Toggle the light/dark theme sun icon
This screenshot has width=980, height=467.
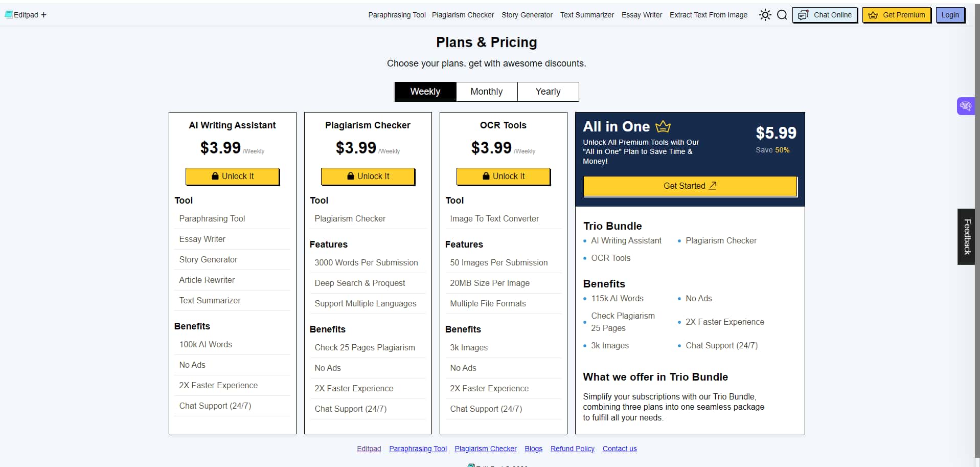(x=765, y=15)
